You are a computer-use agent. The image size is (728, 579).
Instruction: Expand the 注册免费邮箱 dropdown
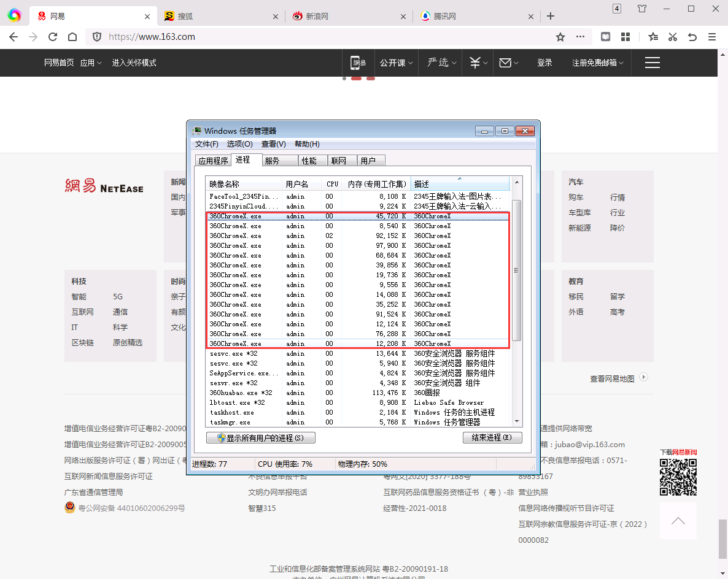click(x=597, y=63)
